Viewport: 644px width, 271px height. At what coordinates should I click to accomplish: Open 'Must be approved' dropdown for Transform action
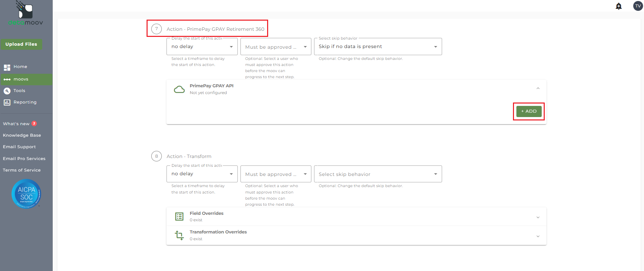coord(276,174)
